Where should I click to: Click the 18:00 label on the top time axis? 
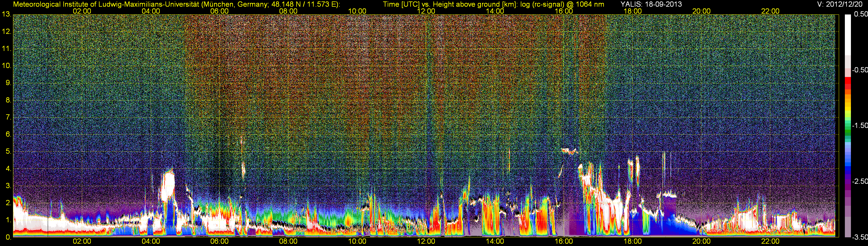[x=632, y=11]
